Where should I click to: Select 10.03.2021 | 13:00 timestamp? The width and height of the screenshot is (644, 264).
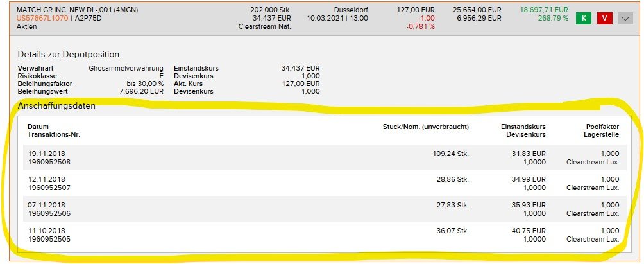[x=337, y=18]
